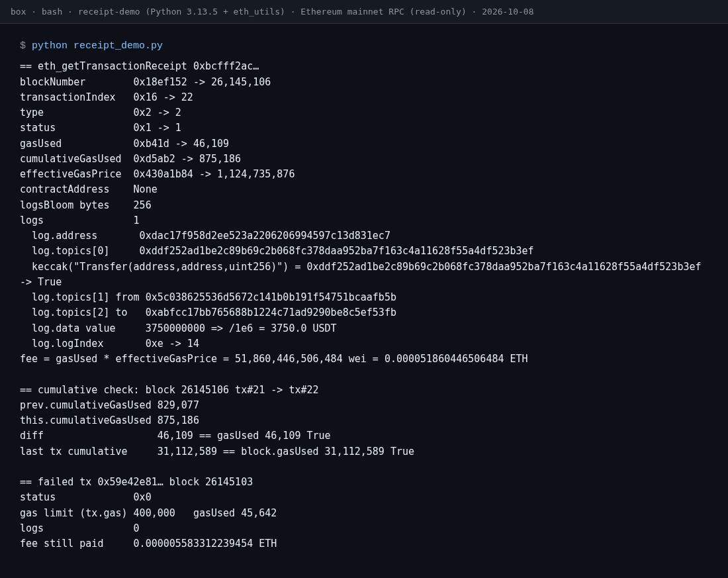The width and height of the screenshot is (728, 578).
Task: Select the prev.cumulativeGasUsed value "829,077"
Action: coord(178,405)
